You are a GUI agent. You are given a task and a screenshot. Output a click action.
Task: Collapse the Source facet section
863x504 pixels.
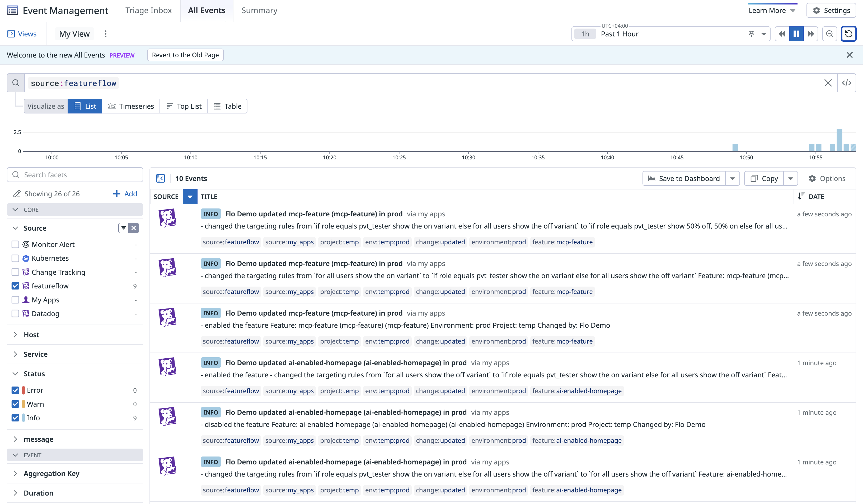point(15,228)
